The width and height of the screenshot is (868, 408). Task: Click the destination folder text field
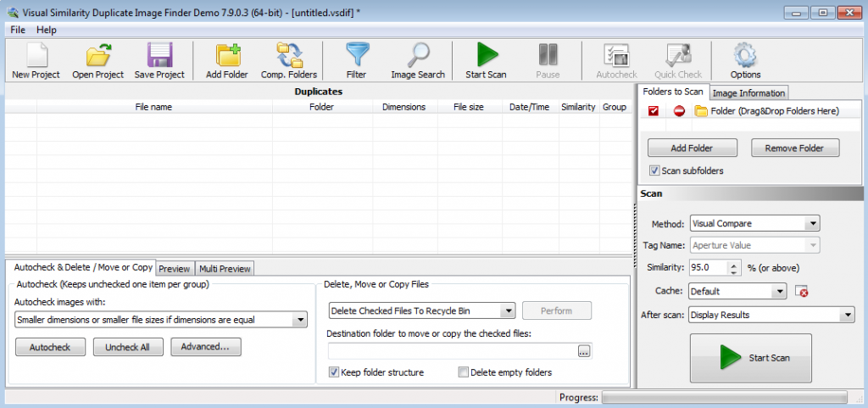pyautogui.click(x=453, y=351)
